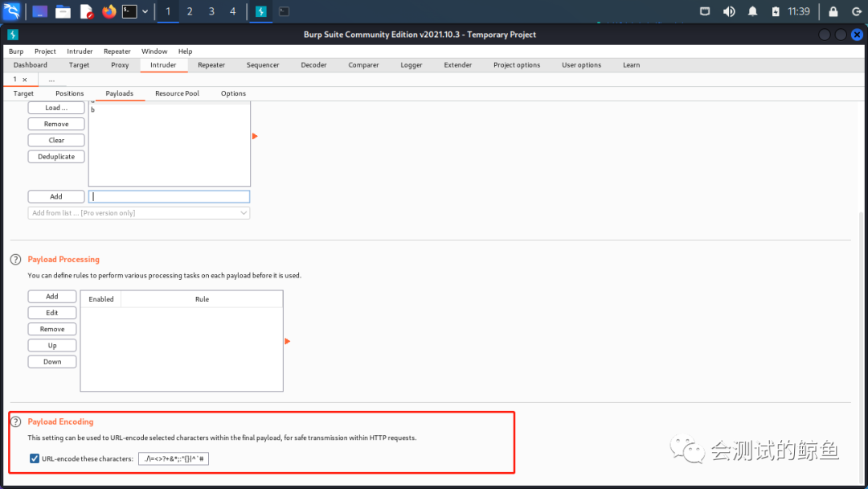This screenshot has height=489, width=868.
Task: Click Edit processing rule button
Action: click(x=52, y=313)
